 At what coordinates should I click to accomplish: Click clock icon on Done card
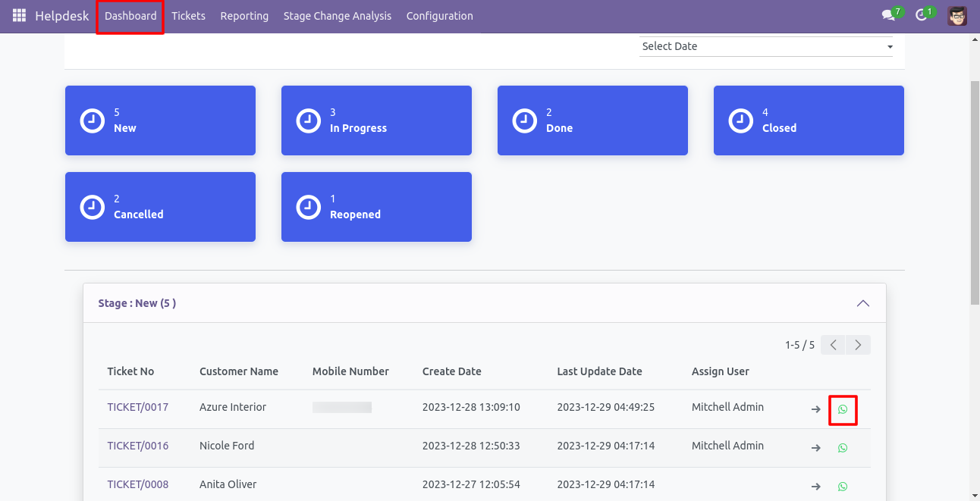pos(524,121)
